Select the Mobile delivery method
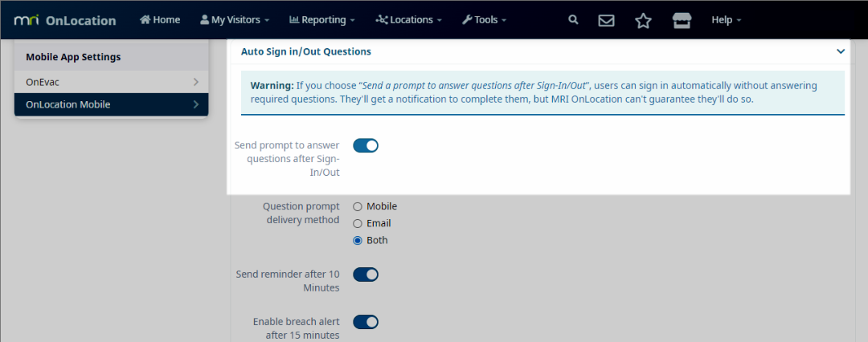Screen dimensions: 868x342 pyautogui.click(x=358, y=206)
